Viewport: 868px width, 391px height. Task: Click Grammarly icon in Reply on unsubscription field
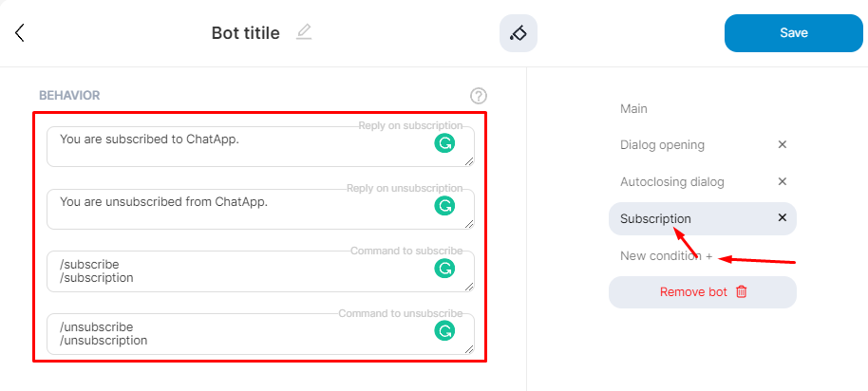point(444,206)
